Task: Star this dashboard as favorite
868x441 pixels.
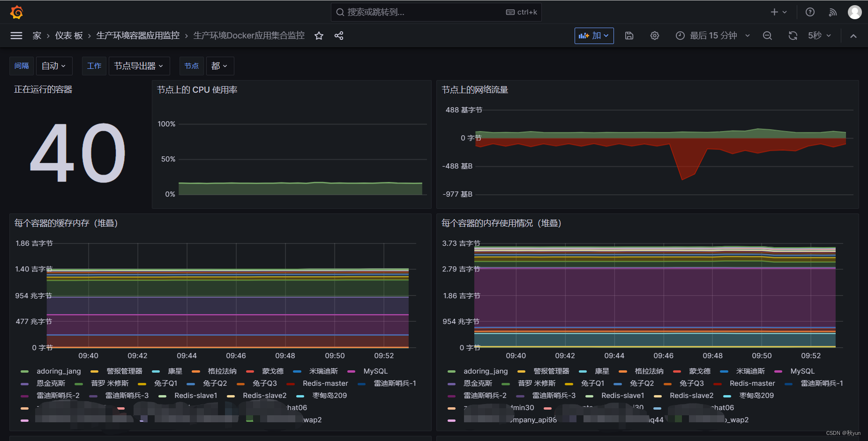Action: click(319, 36)
